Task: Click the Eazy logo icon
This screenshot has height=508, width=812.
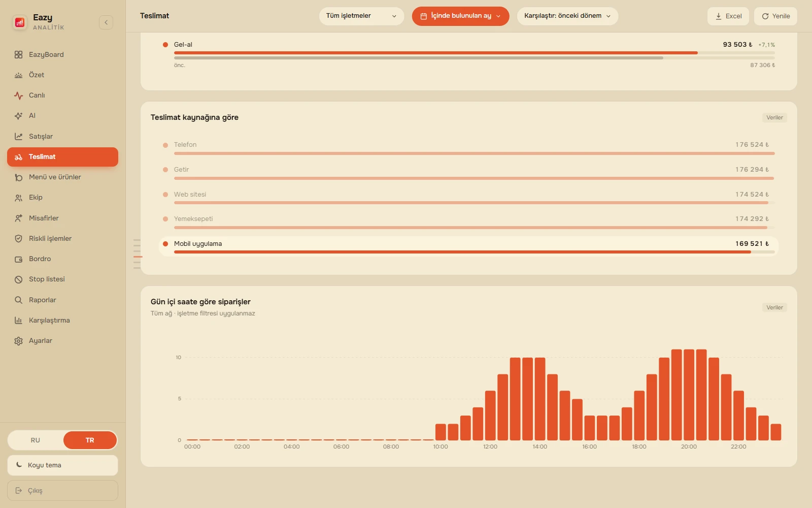Action: pos(20,22)
